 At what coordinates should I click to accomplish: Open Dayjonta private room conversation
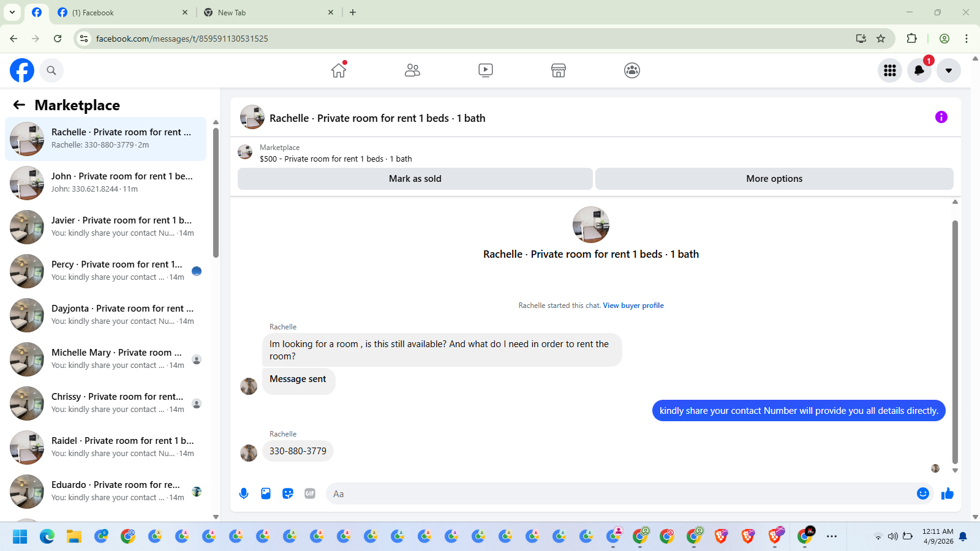pyautogui.click(x=105, y=315)
